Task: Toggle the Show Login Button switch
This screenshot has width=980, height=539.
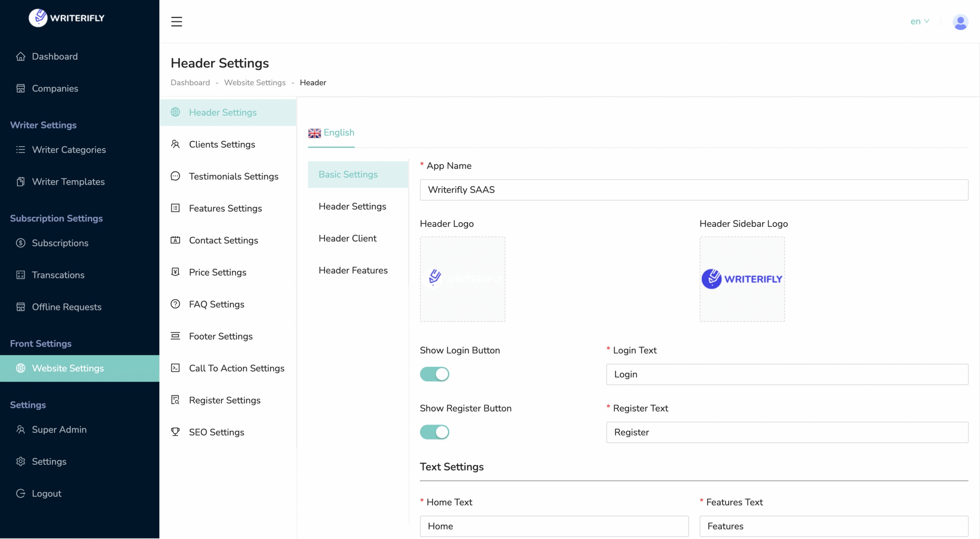Action: (x=434, y=374)
